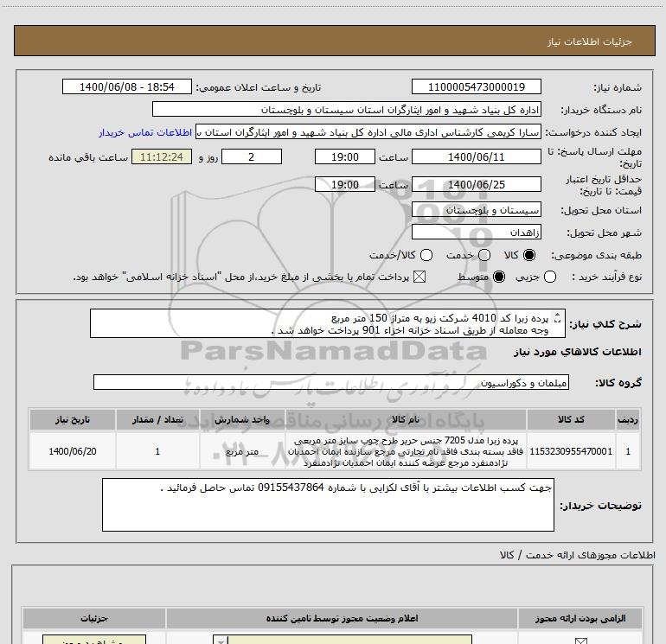Open the buyer contact info link (اطلاعات تماس خریدار)
This screenshot has width=666, height=644.
145,132
